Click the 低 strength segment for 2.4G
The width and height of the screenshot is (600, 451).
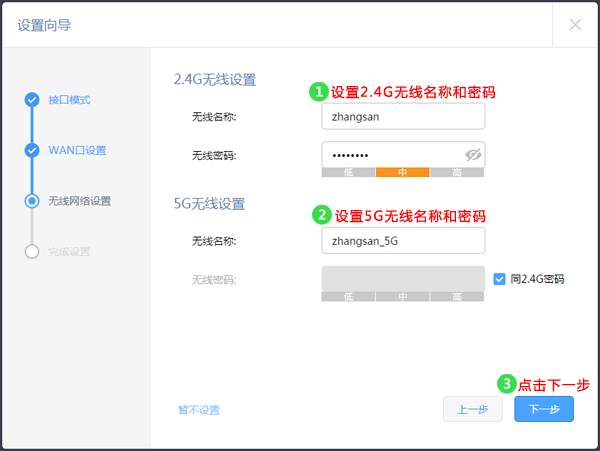tap(348, 172)
